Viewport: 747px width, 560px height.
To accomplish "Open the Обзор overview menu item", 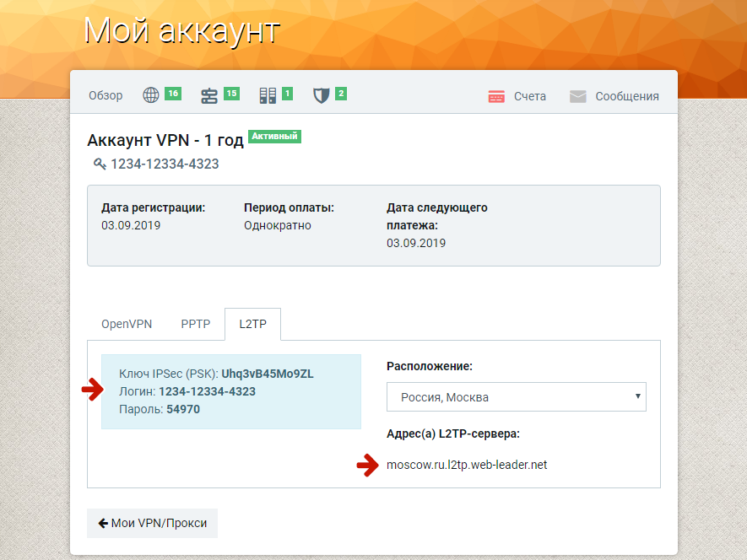I will coord(106,96).
